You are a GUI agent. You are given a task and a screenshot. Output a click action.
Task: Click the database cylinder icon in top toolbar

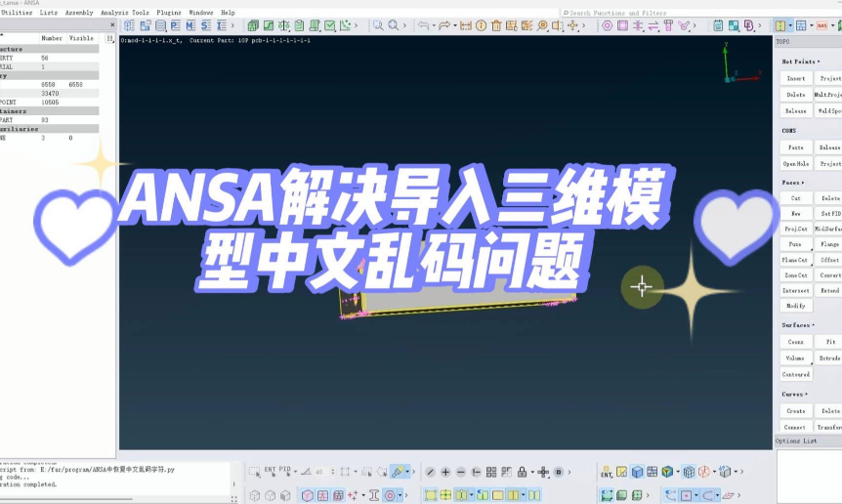pyautogui.click(x=160, y=25)
